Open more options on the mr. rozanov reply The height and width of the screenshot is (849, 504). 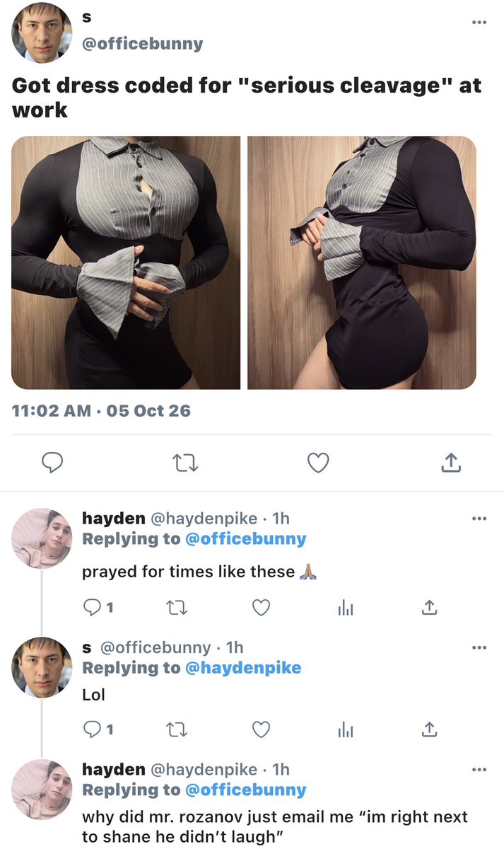tap(479, 770)
